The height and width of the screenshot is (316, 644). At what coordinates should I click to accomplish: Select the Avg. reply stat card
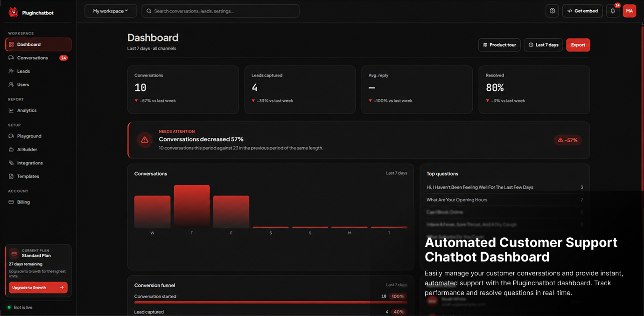pyautogui.click(x=417, y=89)
